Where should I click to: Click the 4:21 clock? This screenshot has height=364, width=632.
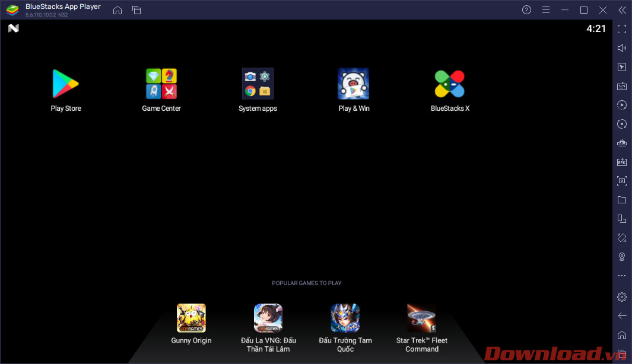click(x=596, y=28)
